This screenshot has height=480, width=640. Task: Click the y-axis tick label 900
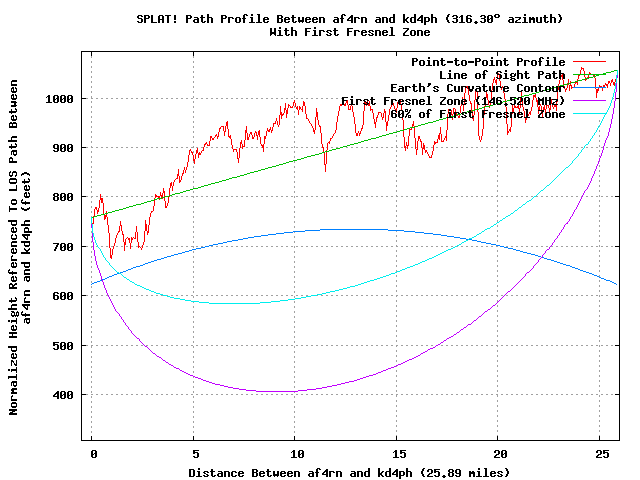tap(63, 148)
